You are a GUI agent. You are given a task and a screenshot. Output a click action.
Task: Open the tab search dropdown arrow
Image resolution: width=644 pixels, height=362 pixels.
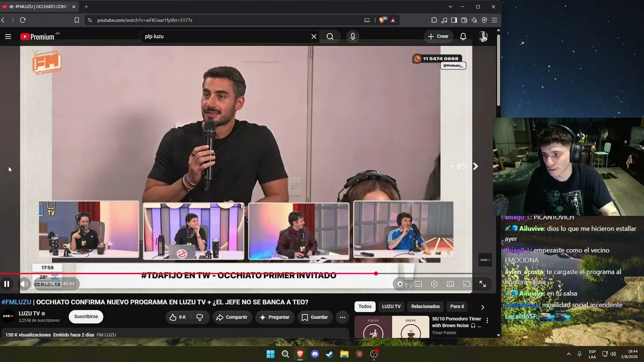pyautogui.click(x=450, y=7)
